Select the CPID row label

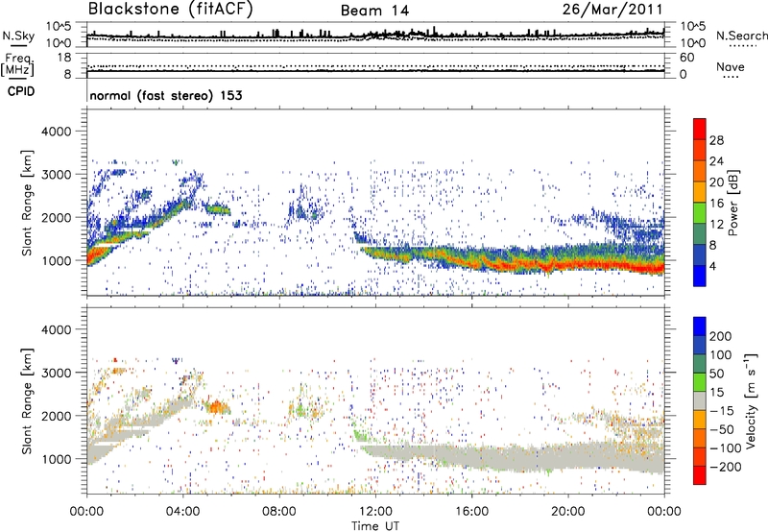point(21,91)
